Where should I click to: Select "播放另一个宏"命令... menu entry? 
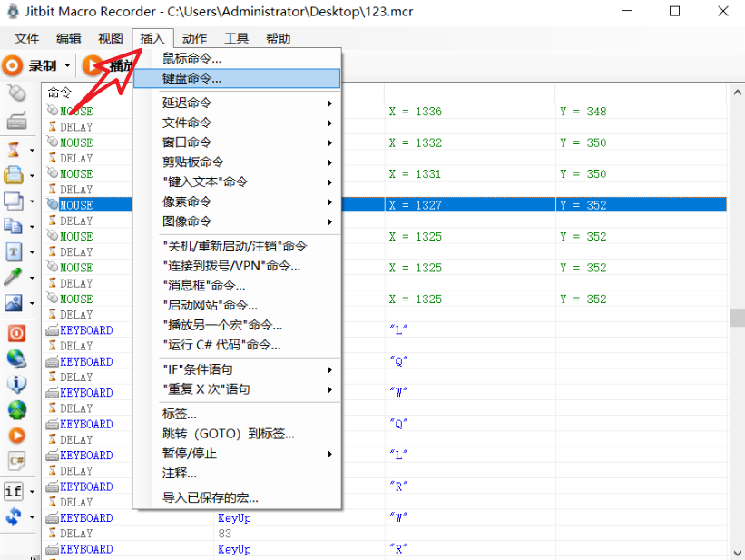(237, 325)
